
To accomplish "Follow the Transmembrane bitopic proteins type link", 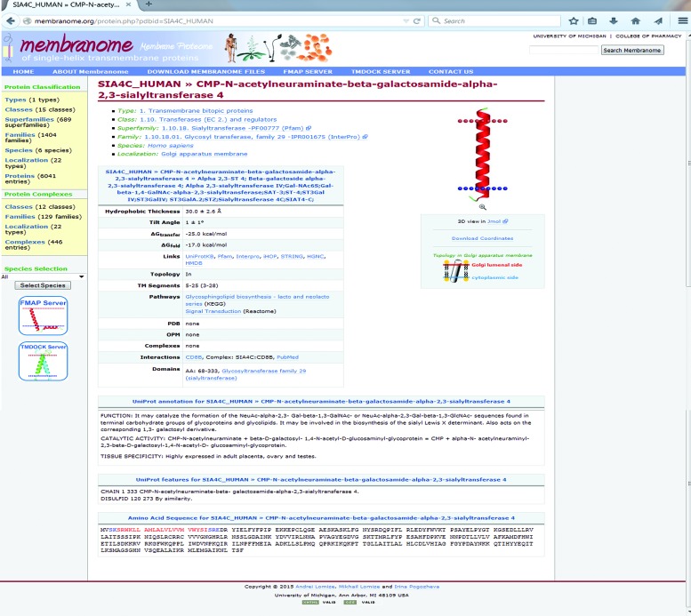I will coord(197,110).
